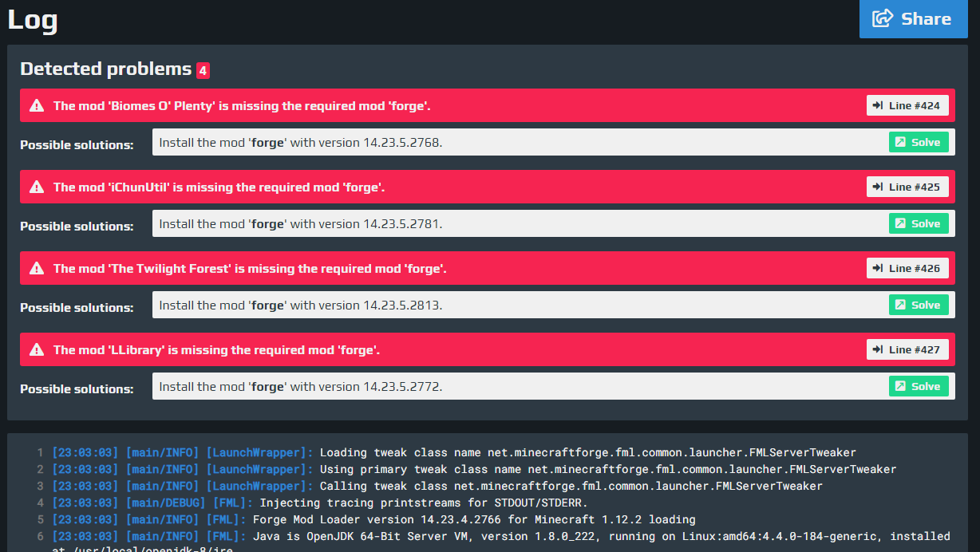Click log line number 3
Viewport: 980px width, 552px height.
[41, 486]
